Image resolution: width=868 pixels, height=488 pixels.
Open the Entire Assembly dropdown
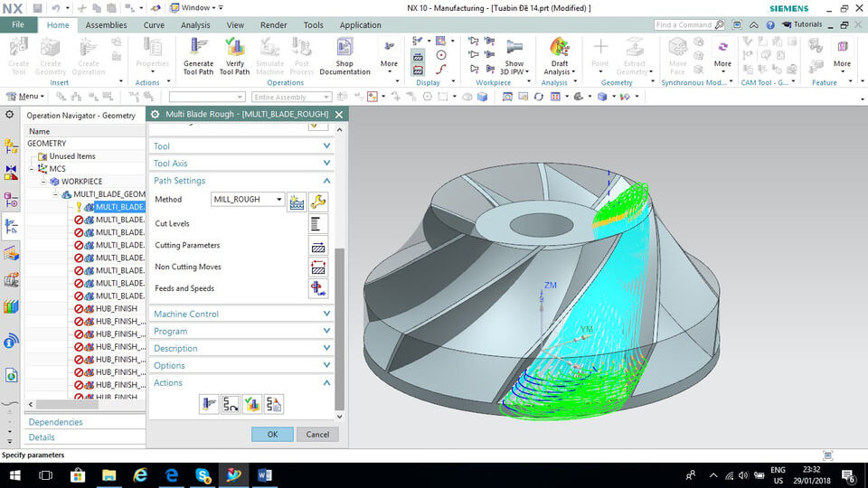point(291,97)
